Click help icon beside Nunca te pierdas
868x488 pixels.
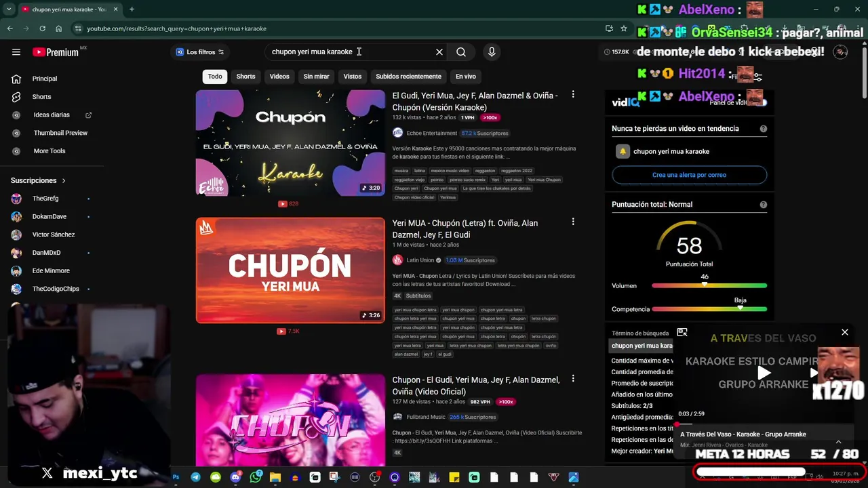(764, 129)
